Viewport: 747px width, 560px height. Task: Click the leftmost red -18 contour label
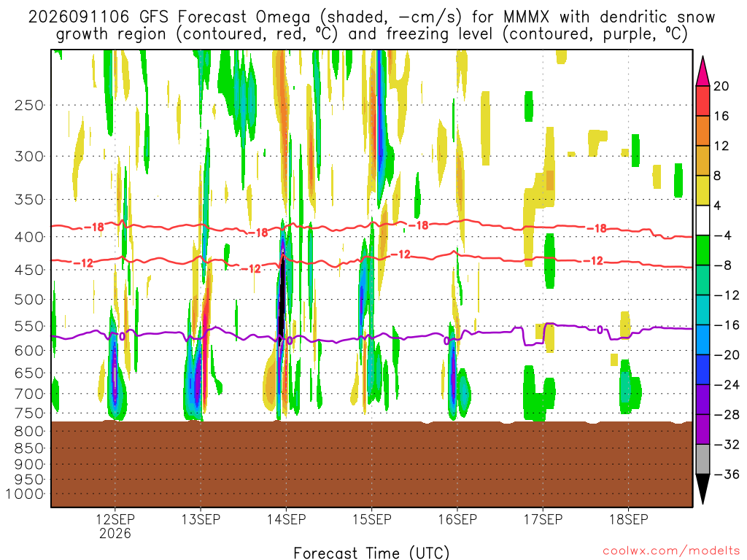coord(94,227)
